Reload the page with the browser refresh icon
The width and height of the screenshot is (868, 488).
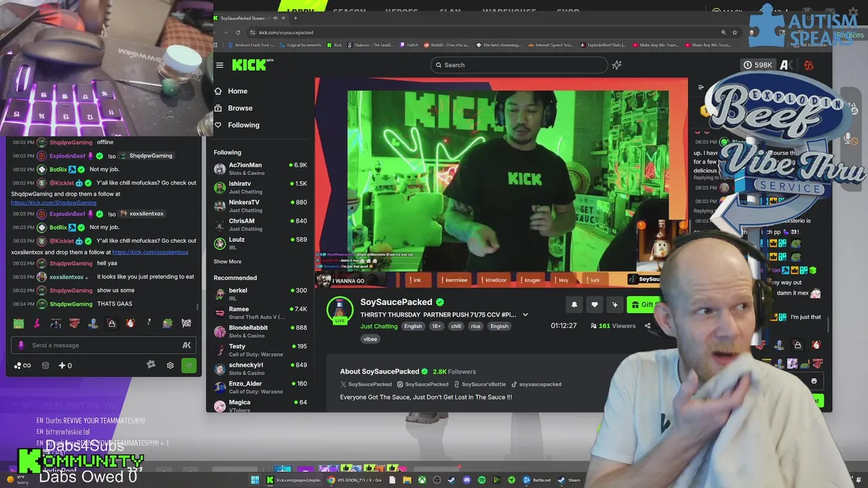point(238,33)
